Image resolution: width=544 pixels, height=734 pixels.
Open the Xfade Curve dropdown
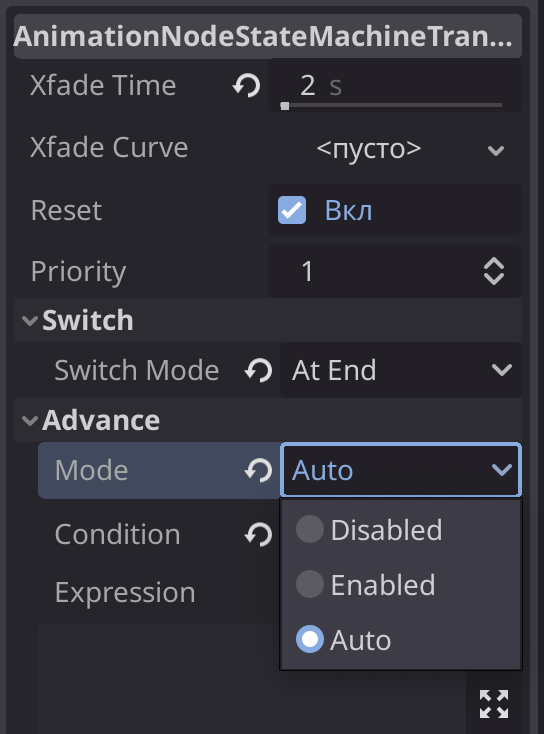click(394, 149)
